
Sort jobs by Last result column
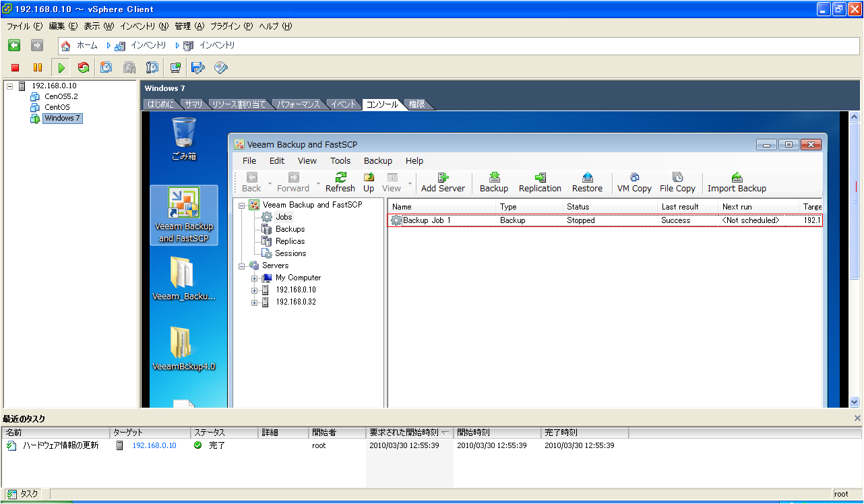pos(687,207)
